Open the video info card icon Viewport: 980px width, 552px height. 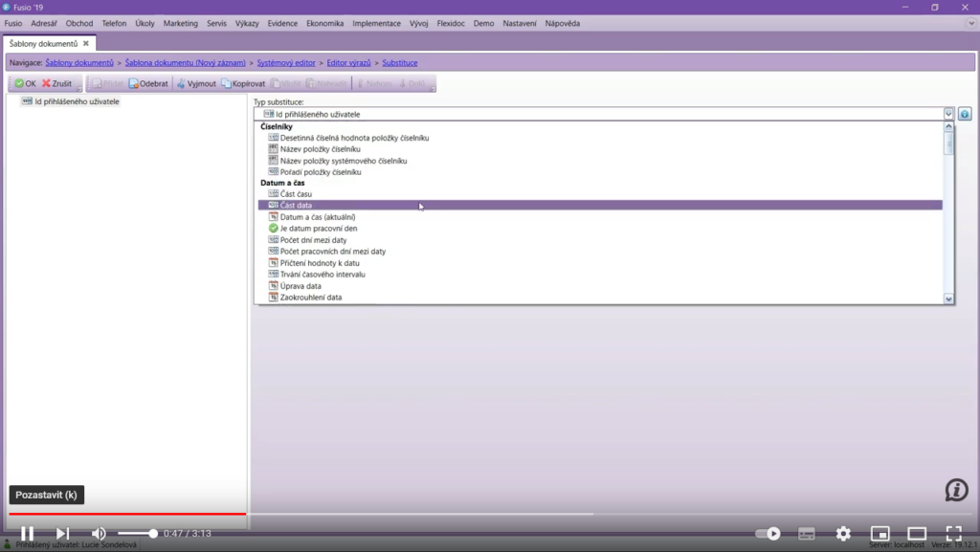956,490
